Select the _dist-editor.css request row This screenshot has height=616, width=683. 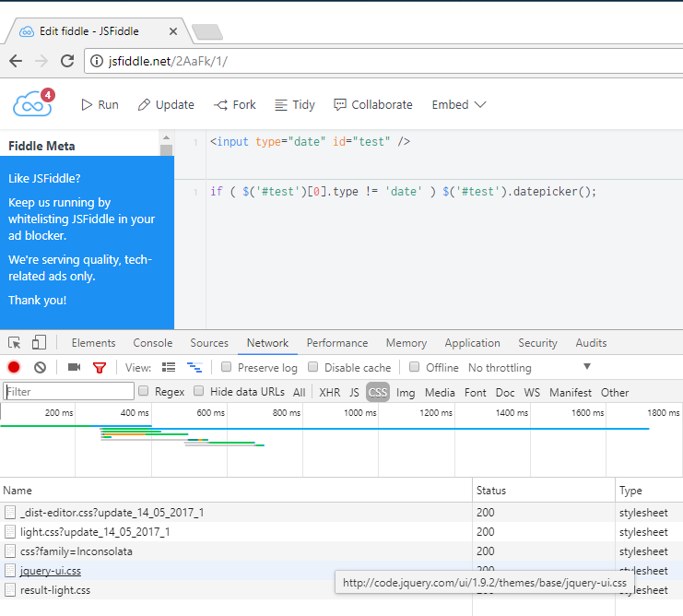(x=341, y=513)
